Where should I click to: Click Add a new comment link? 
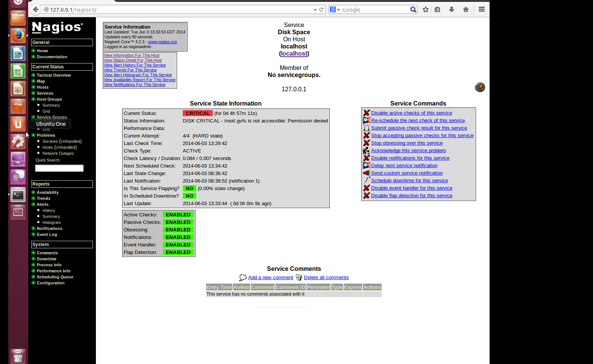271,278
